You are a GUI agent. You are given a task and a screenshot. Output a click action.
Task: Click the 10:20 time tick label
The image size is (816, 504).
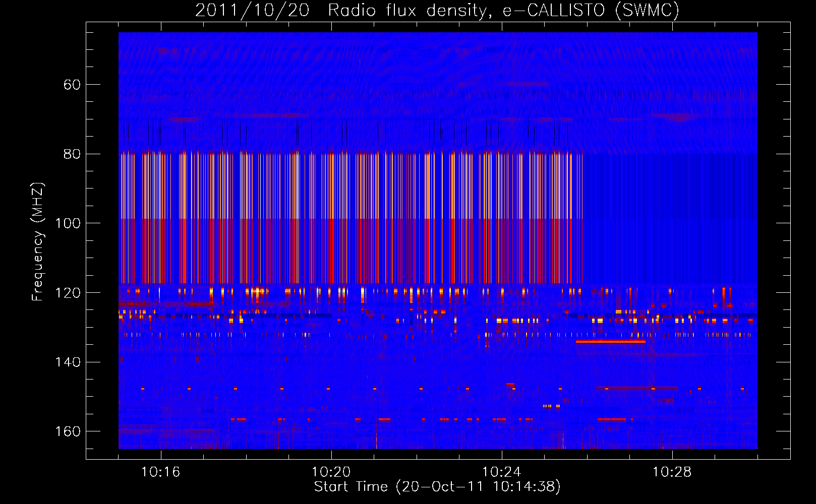(x=331, y=472)
